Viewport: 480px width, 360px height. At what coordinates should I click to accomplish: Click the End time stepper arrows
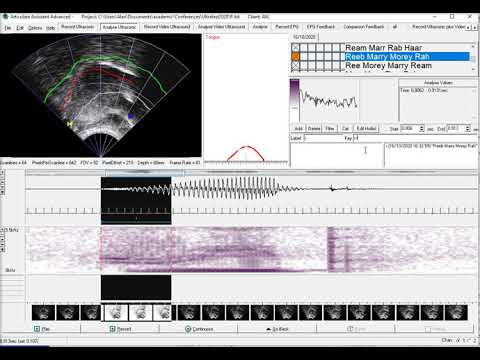click(x=468, y=129)
